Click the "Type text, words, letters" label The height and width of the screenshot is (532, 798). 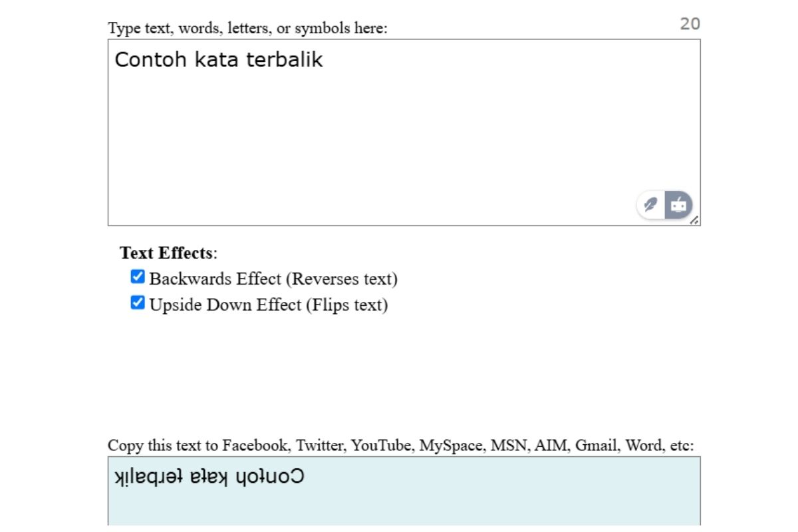point(247,29)
